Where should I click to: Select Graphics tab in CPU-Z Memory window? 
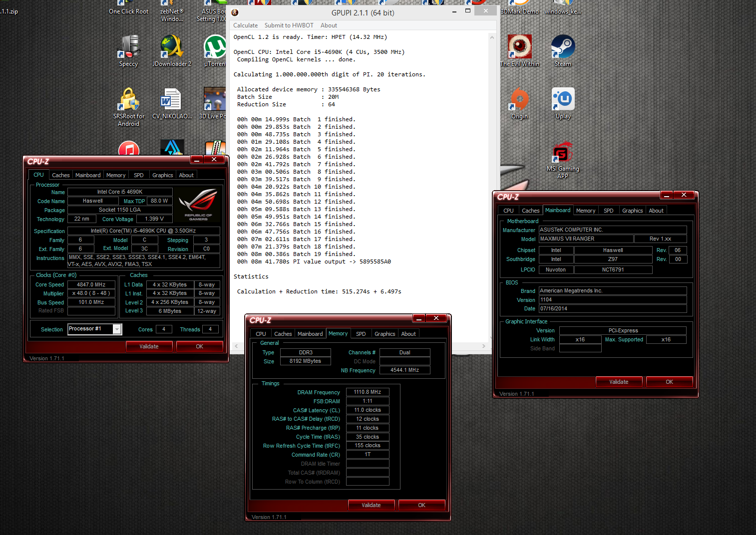385,334
